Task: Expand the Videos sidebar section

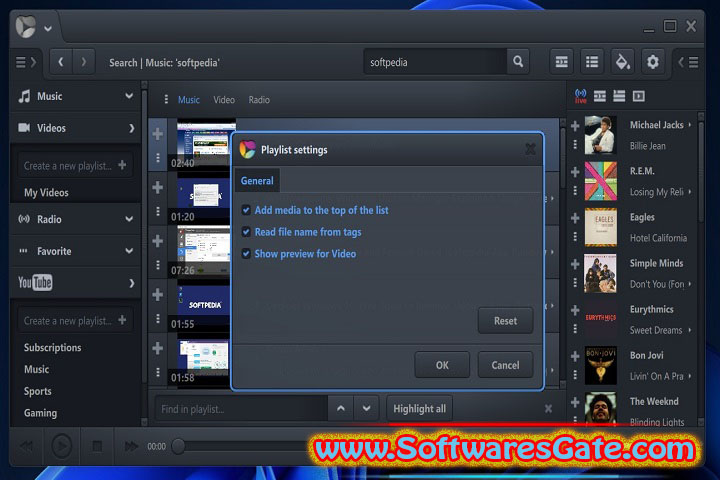Action: 131,128
